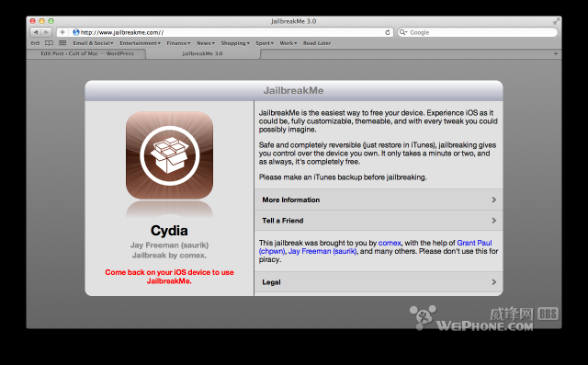This screenshot has height=365, width=588.
Task: Click the address bar URL field
Action: 225,32
